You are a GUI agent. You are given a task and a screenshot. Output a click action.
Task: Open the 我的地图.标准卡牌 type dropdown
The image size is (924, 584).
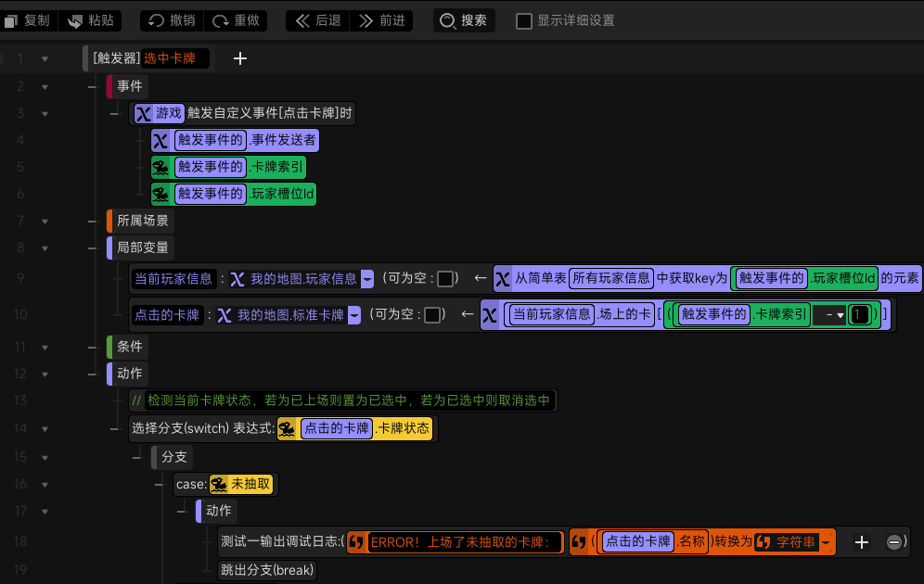pyautogui.click(x=354, y=315)
